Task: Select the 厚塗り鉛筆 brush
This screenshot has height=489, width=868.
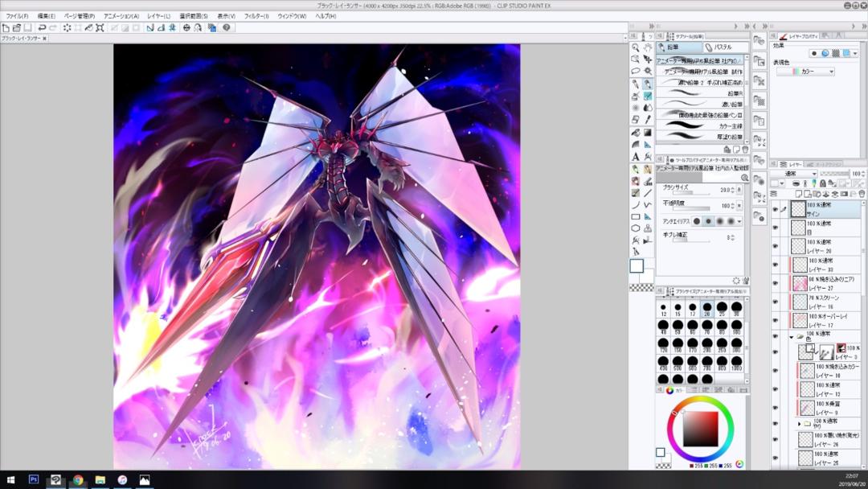Action: click(700, 136)
